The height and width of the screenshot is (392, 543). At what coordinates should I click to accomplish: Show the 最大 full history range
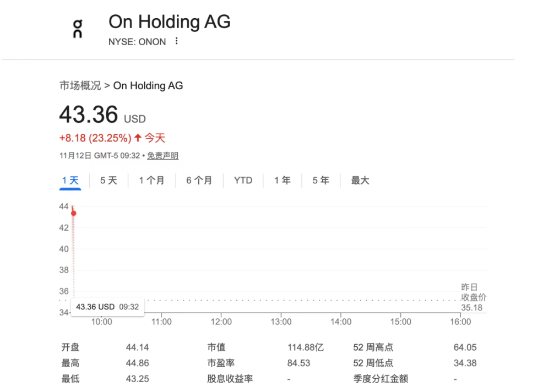pyautogui.click(x=360, y=181)
